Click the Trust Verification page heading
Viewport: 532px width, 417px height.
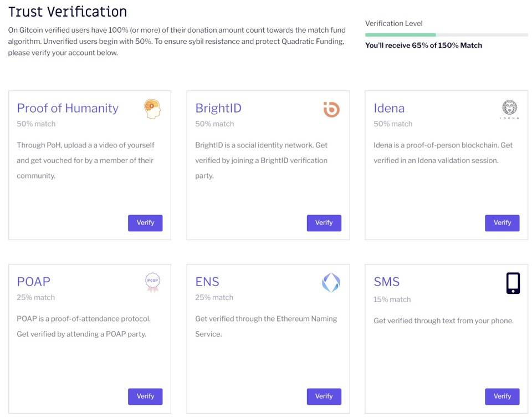(67, 12)
